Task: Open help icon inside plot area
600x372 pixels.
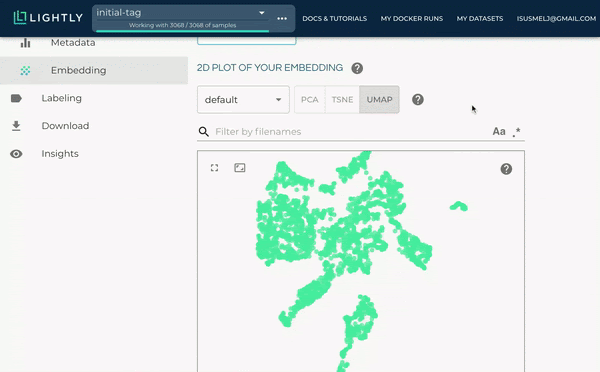Action: tap(506, 169)
